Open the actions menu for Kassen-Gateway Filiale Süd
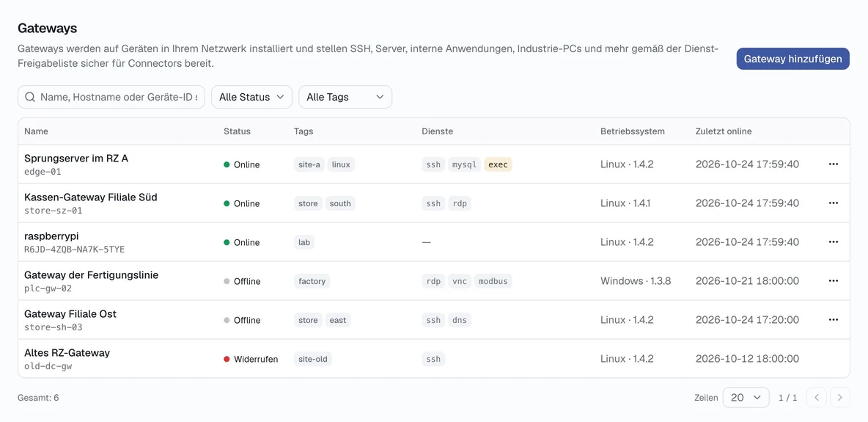The height and width of the screenshot is (422, 868). pos(833,203)
